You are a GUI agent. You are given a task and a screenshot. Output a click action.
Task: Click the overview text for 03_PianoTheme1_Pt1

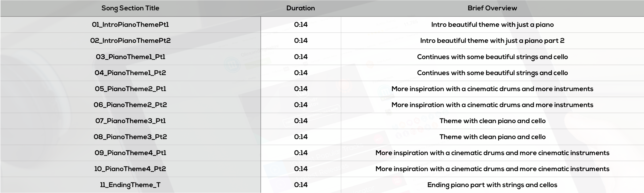coord(492,57)
